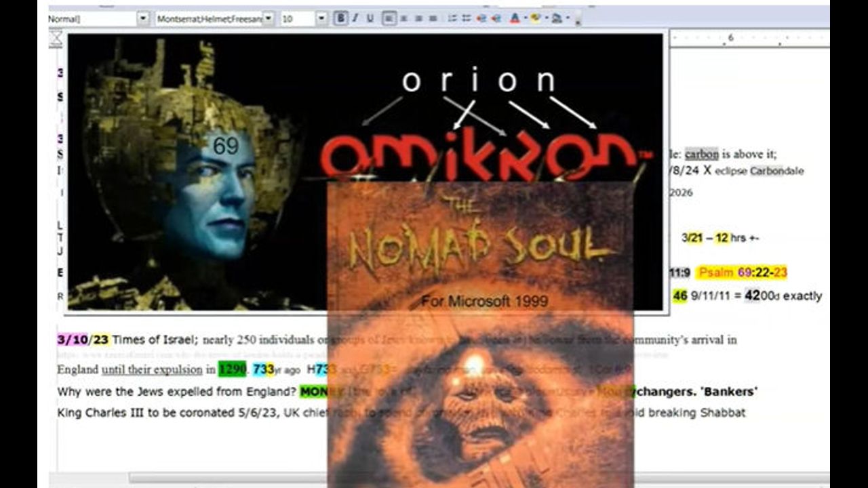Toggle bold formatting
The height and width of the screenshot is (488, 868).
pos(341,19)
